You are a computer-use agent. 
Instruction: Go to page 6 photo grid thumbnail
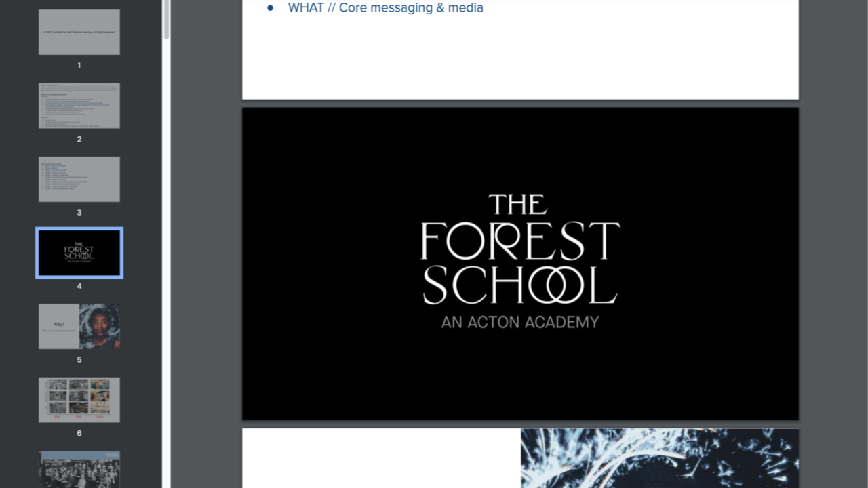[79, 400]
